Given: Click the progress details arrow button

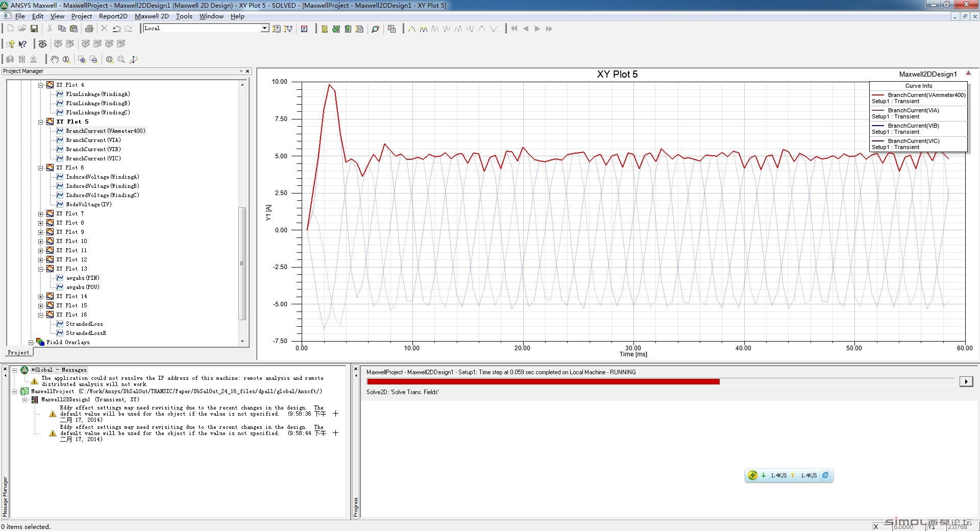Looking at the screenshot, I should pos(966,381).
